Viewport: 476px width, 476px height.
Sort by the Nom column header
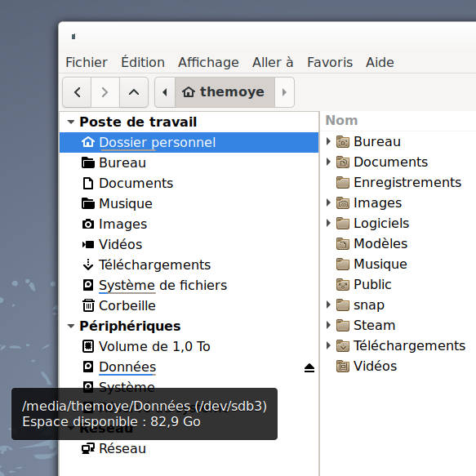click(x=341, y=121)
